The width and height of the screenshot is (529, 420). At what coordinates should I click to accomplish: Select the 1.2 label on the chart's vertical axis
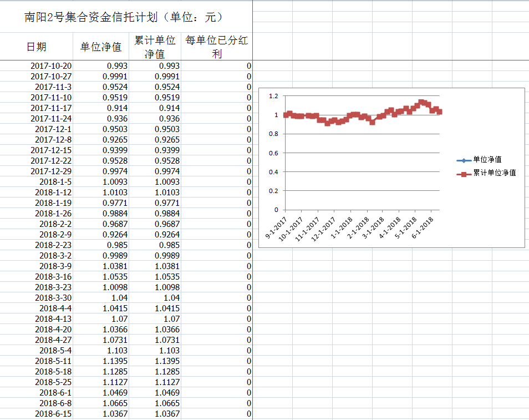(272, 96)
